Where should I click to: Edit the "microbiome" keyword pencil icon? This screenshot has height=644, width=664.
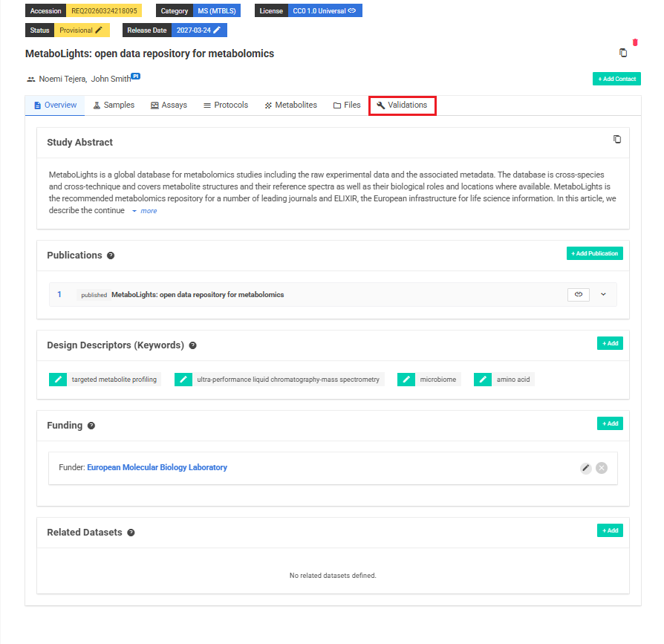pyautogui.click(x=406, y=379)
